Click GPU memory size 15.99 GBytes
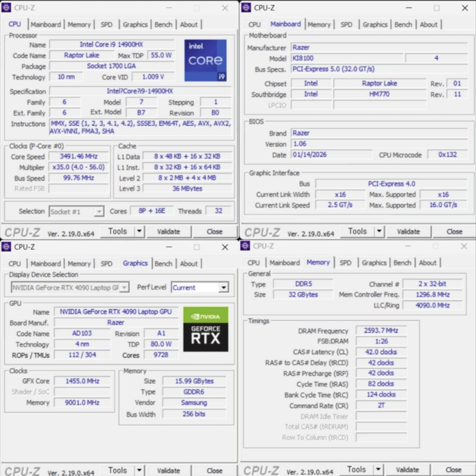Screen dimensions: 476x476 coord(195,381)
